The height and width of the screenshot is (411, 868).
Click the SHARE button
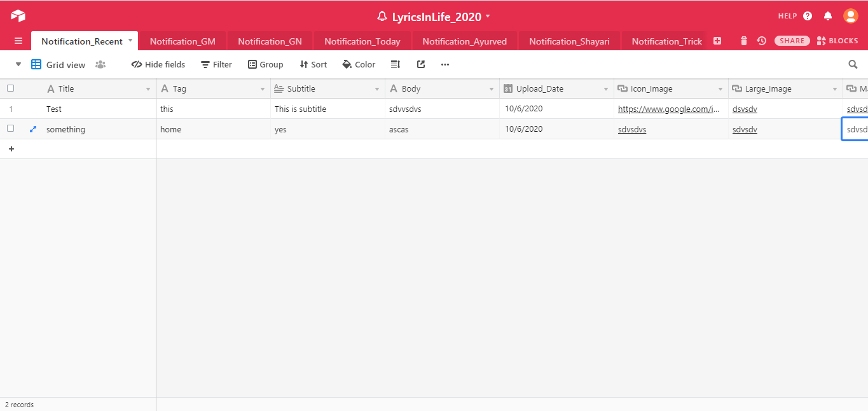pos(792,41)
